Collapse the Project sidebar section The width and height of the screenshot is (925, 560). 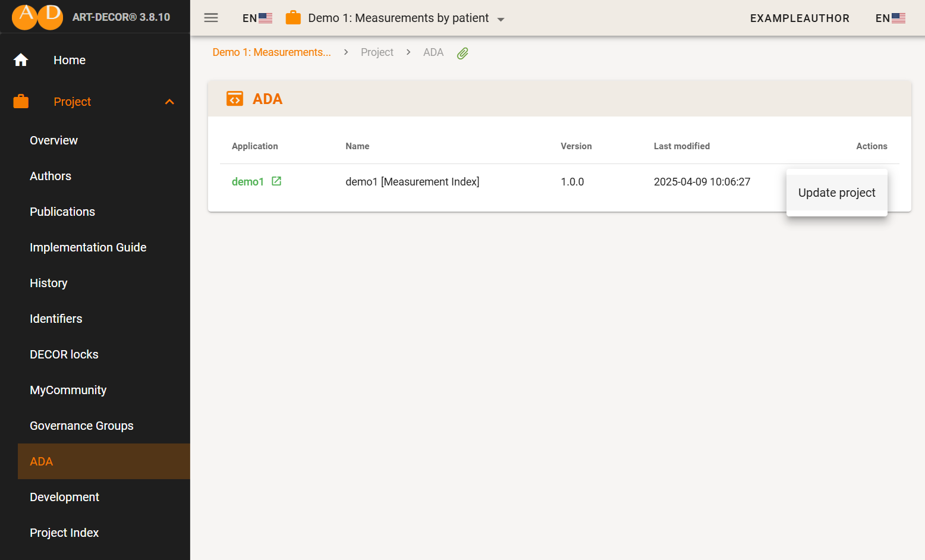169,102
